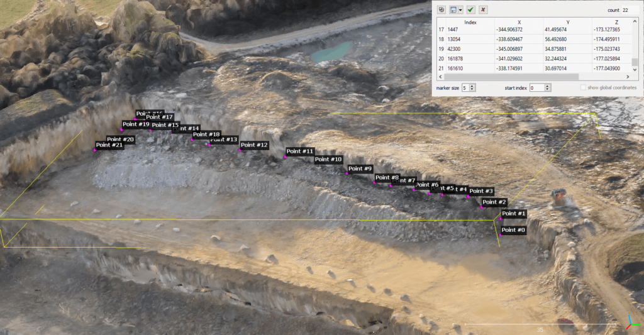The image size is (644, 335).
Task: Select row 18 header in table
Action: (441, 40)
